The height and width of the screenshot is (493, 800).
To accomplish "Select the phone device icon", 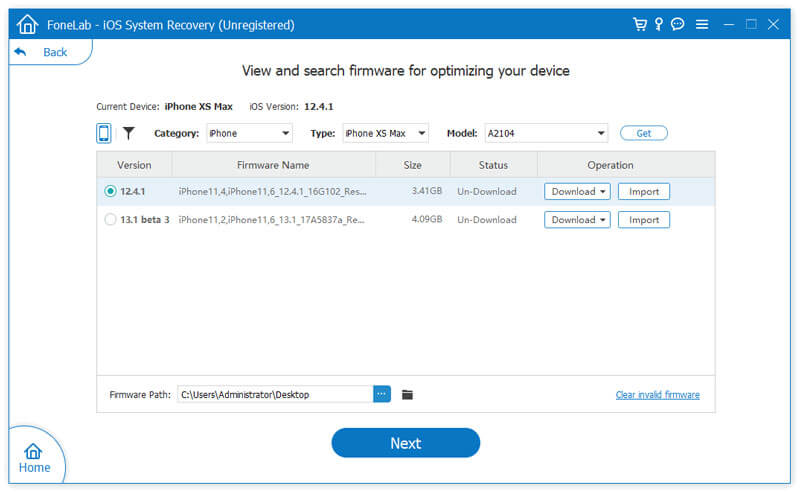I will pyautogui.click(x=104, y=133).
